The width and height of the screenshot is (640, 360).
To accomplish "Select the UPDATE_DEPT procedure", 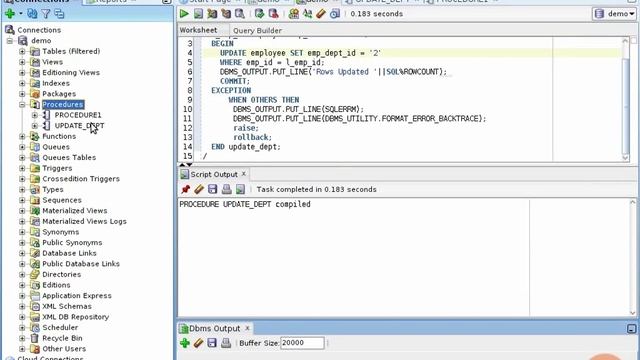I will point(79,126).
